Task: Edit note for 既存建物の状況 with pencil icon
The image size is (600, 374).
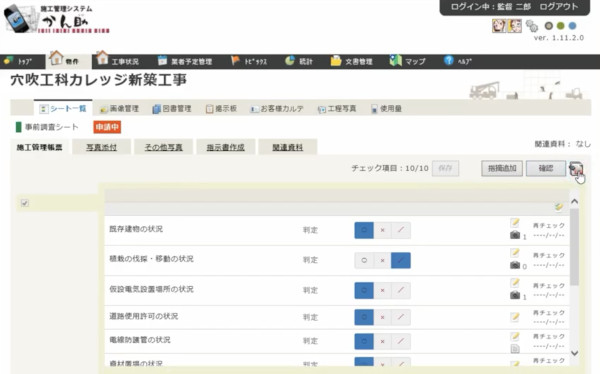Action: pyautogui.click(x=515, y=222)
